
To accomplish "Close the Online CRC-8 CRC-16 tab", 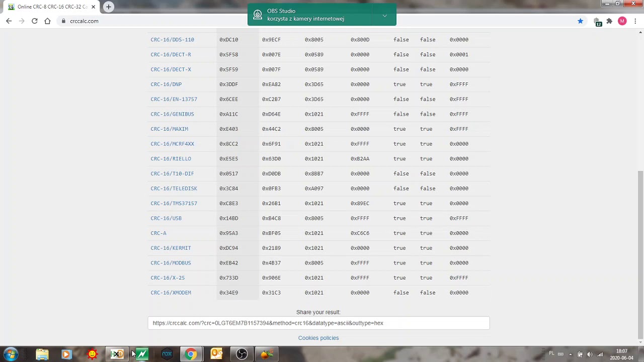I will coord(93,7).
